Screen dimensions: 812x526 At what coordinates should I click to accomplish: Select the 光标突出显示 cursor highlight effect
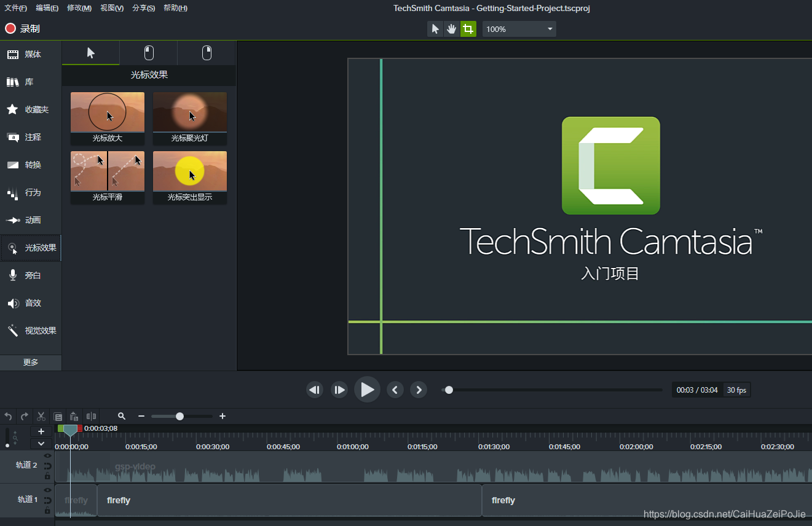click(x=190, y=178)
